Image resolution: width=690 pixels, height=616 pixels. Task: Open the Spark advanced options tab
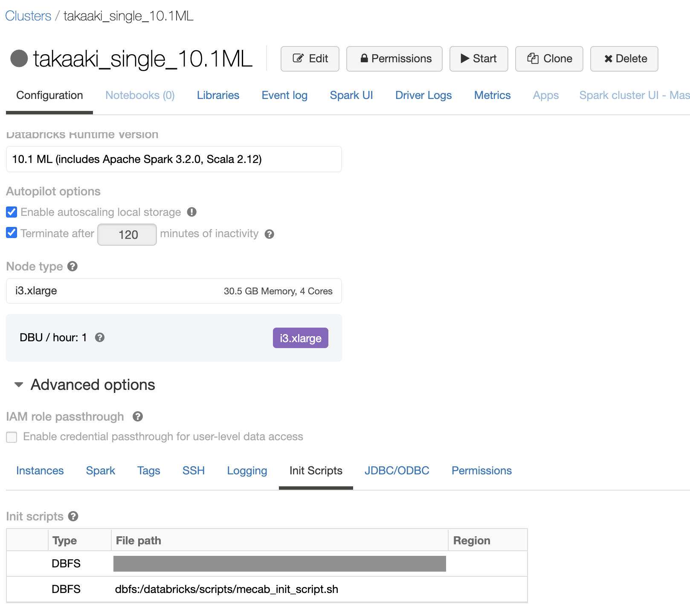click(x=101, y=471)
